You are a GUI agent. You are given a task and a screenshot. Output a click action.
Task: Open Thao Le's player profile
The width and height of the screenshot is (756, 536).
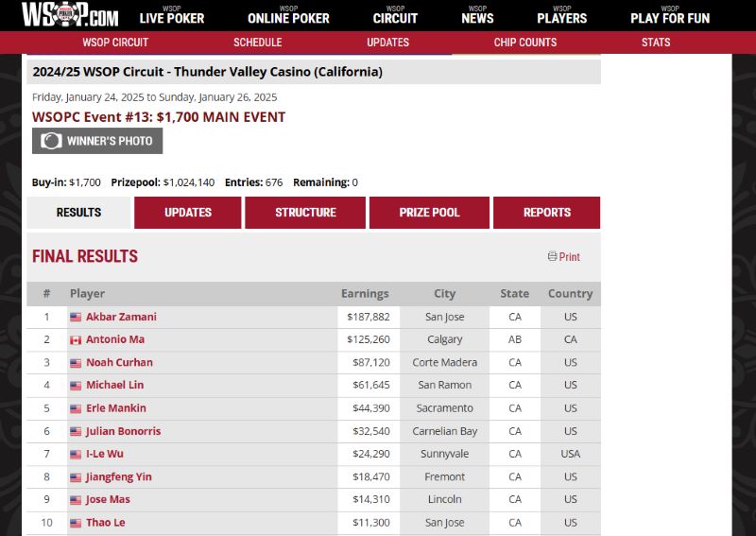pyautogui.click(x=106, y=523)
